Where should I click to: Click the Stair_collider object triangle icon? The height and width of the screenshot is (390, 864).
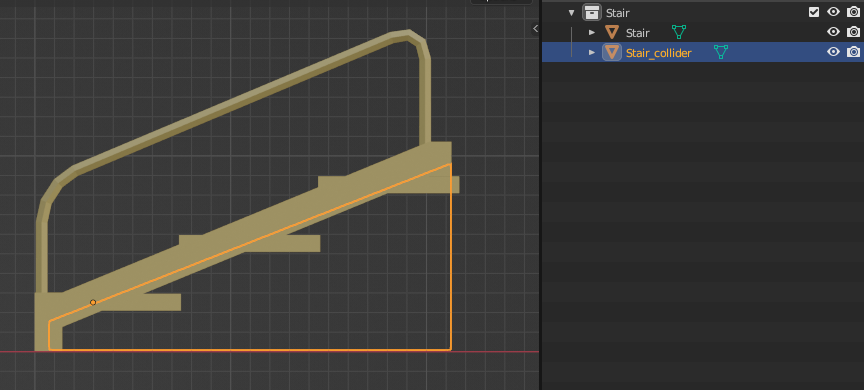612,52
